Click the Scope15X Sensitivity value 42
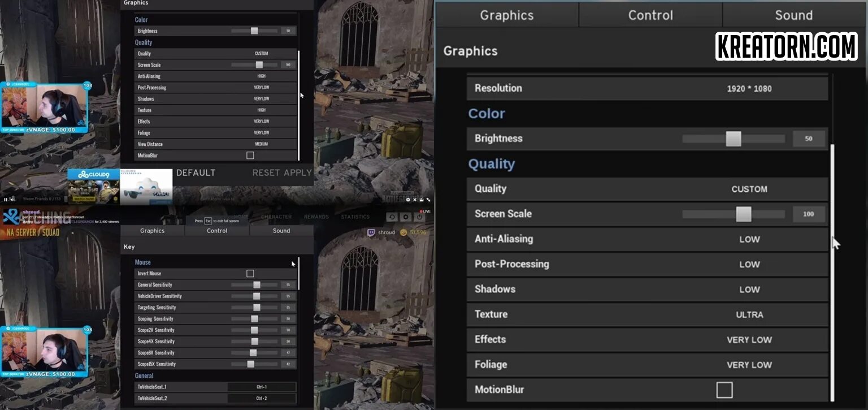Screen dimensions: 868x410 [x=288, y=364]
